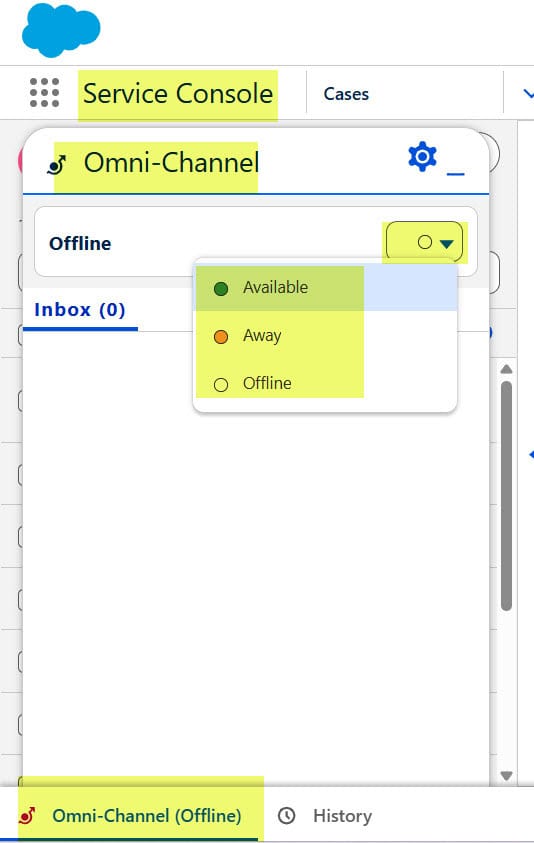Open the presence status dropdown button
Viewport: 534px width, 843px height.
(x=424, y=242)
